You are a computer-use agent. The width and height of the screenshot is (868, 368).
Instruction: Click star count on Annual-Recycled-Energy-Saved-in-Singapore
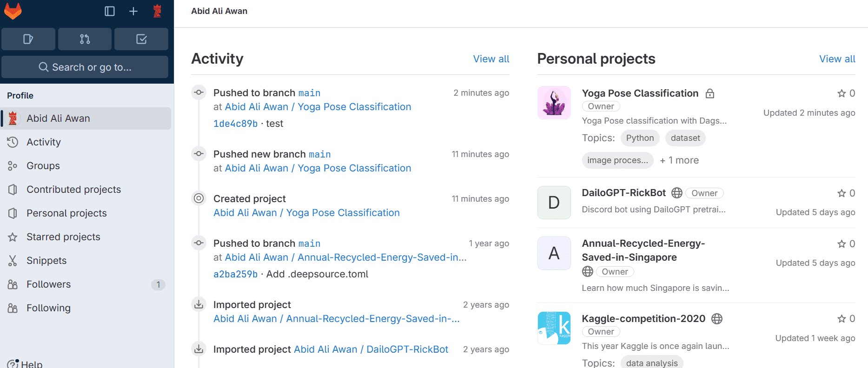point(846,244)
